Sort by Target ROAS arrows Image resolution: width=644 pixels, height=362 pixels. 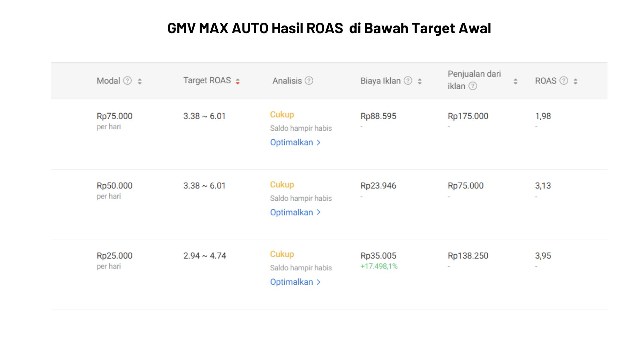click(x=237, y=81)
